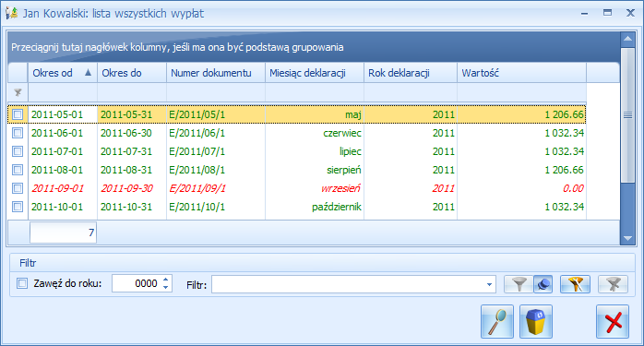
Task: Click the magnifying glass preview button
Action: (x=497, y=321)
